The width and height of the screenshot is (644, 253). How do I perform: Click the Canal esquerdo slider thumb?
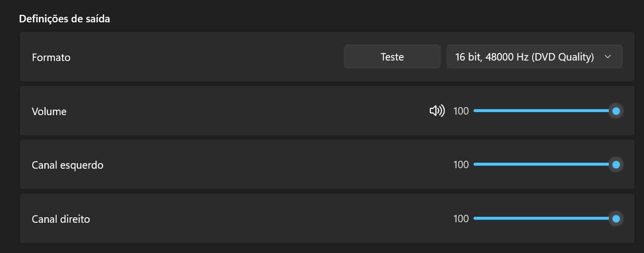pyautogui.click(x=616, y=165)
